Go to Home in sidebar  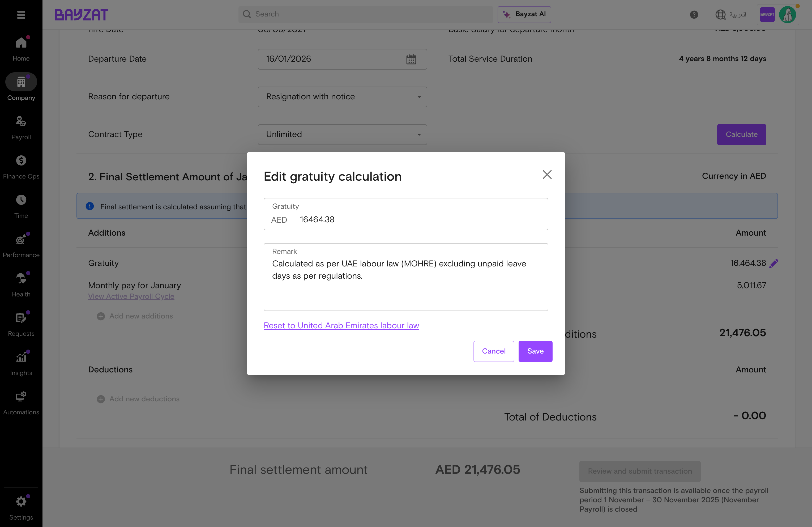(x=21, y=49)
